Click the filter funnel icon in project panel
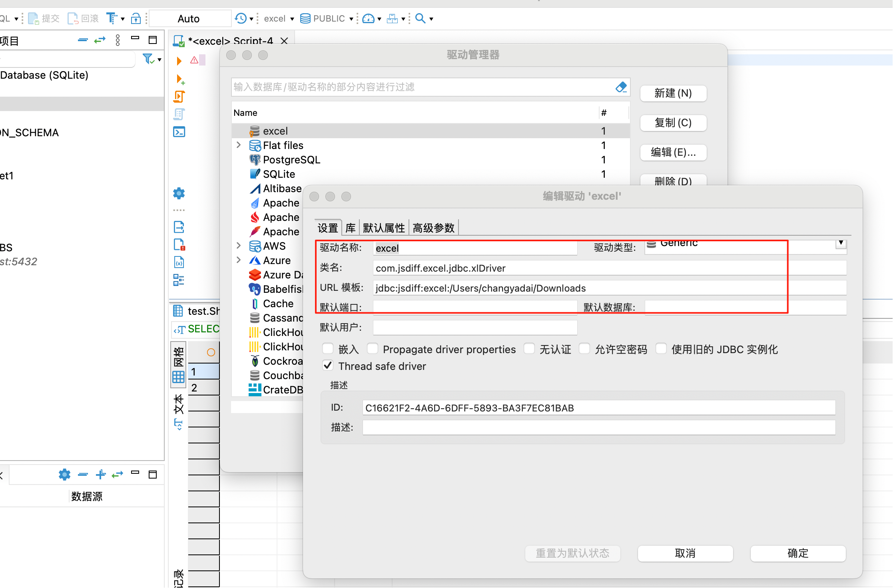The image size is (893, 588). pos(148,59)
